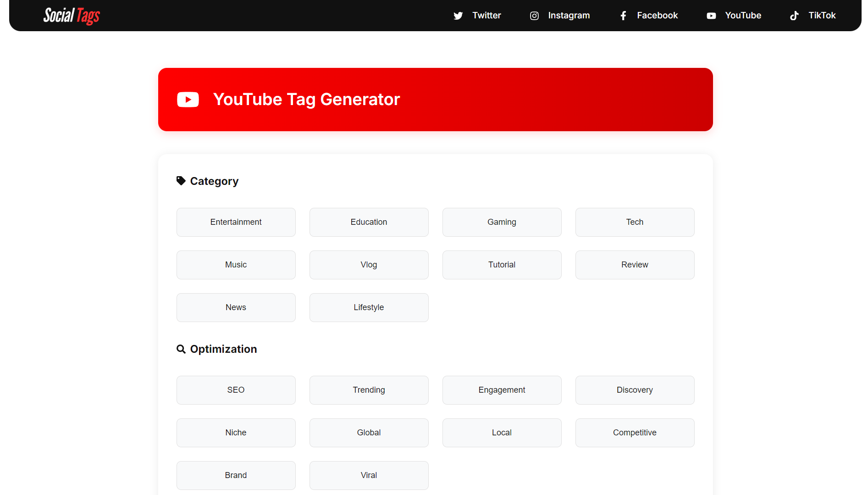Pick the Music category
Screen dimensions: 868x495
pos(236,265)
